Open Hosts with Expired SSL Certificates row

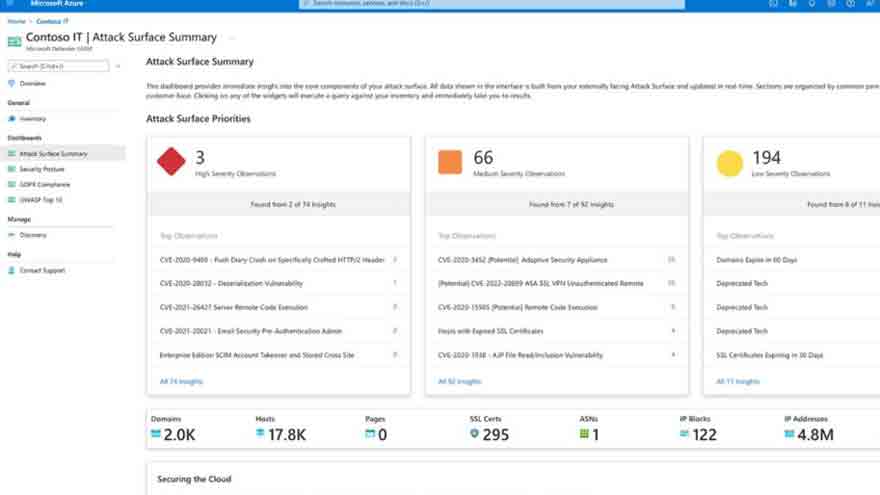(557, 331)
